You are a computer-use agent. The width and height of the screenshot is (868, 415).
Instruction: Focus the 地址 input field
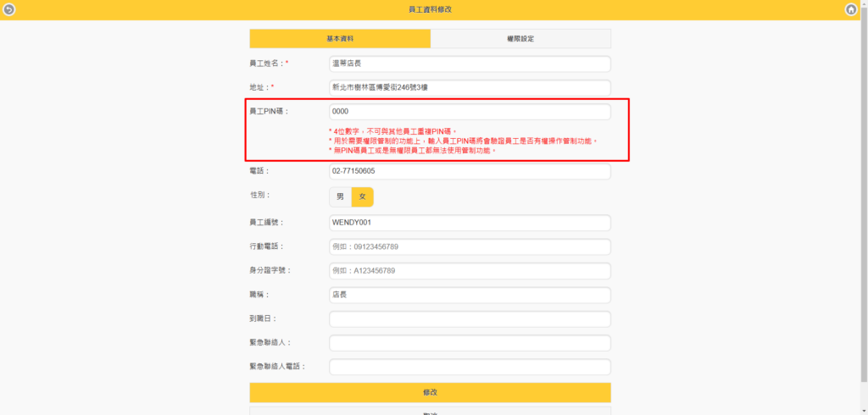tap(470, 88)
